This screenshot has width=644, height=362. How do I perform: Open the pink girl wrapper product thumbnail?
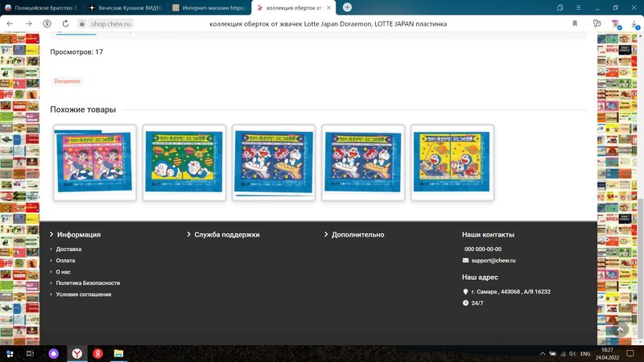[x=95, y=162]
